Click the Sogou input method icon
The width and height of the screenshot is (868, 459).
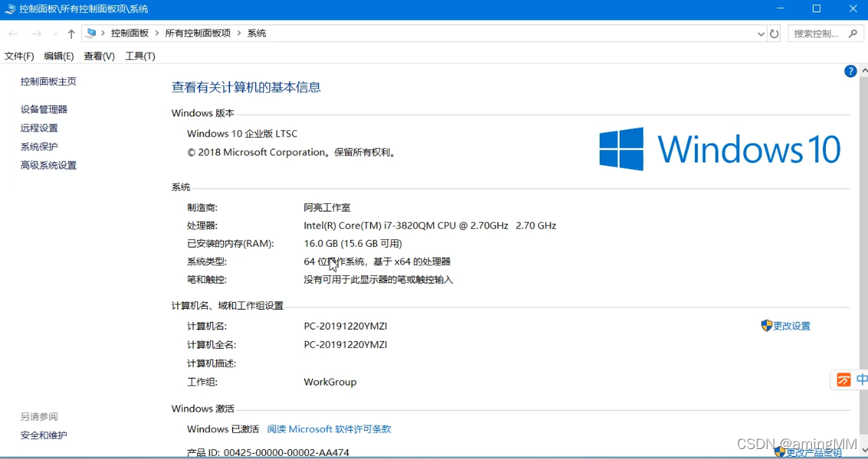pos(843,379)
